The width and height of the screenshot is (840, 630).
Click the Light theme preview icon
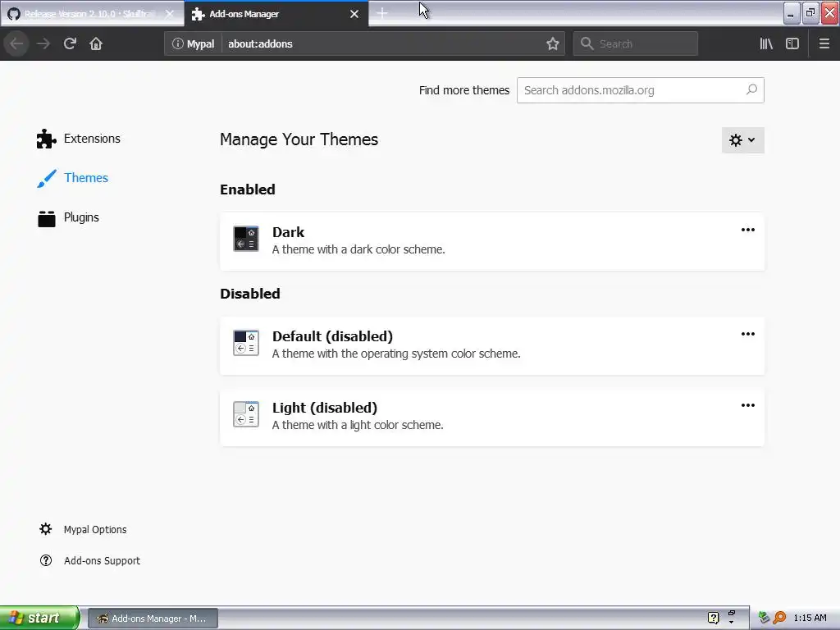tap(246, 414)
